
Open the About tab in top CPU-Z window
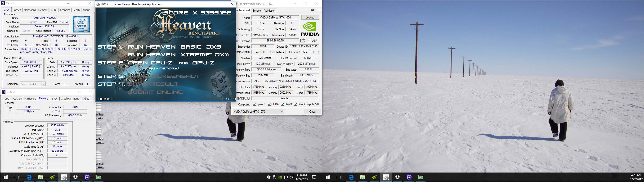point(86,10)
